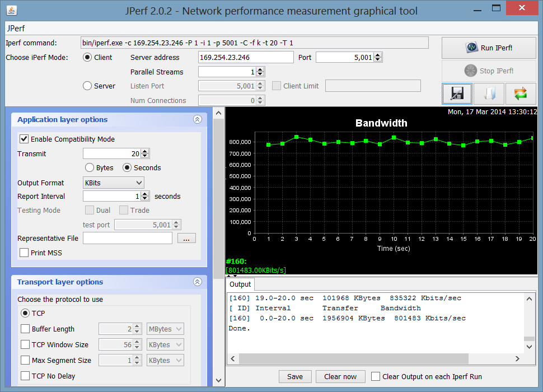Collapse Application layer options panel
The width and height of the screenshot is (543, 392).
point(198,119)
